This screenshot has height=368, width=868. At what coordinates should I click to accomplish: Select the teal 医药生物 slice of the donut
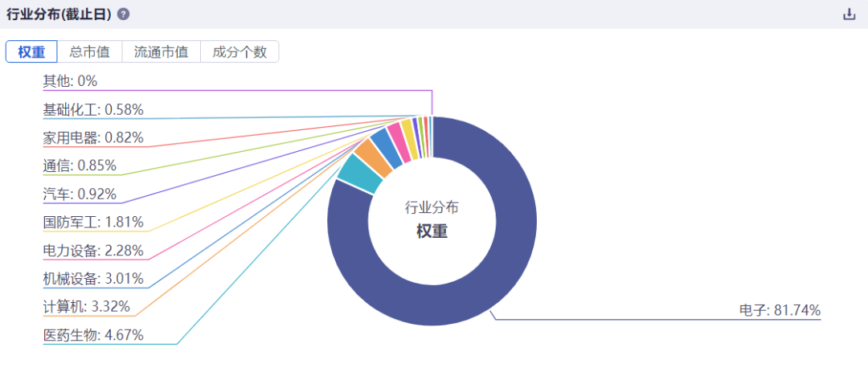coord(360,174)
